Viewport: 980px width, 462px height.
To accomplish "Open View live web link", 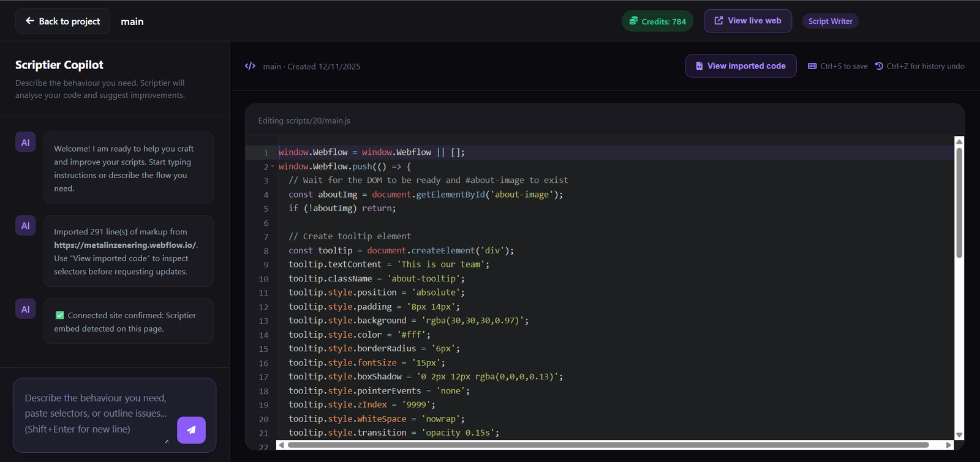I will click(x=747, y=21).
